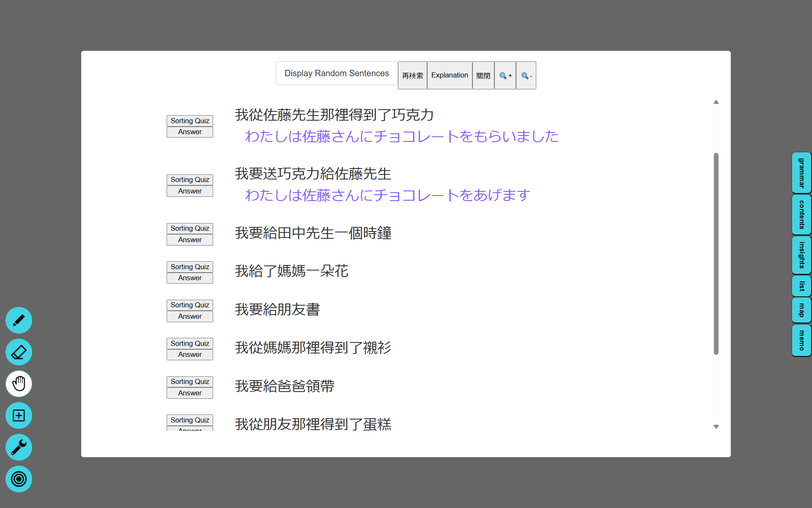Show Answer for 我給了媽媽一朵花
This screenshot has width=812, height=508.
point(190,278)
